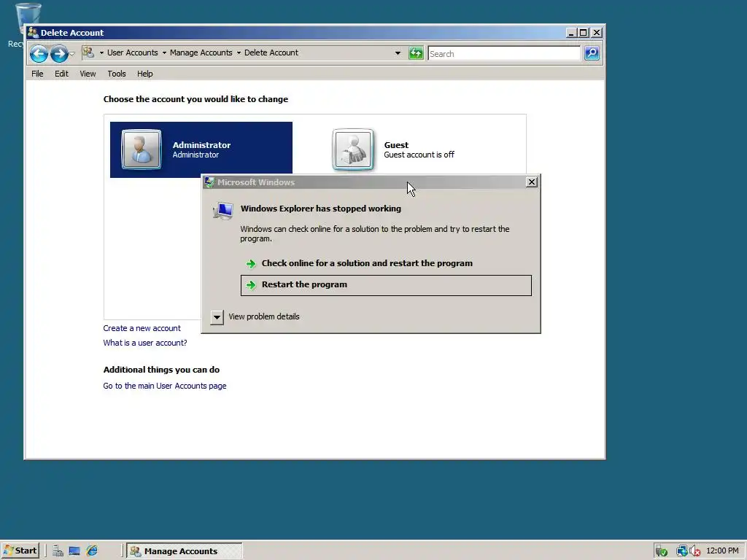This screenshot has height=560, width=747.
Task: Open the Help menu
Action: (x=145, y=74)
